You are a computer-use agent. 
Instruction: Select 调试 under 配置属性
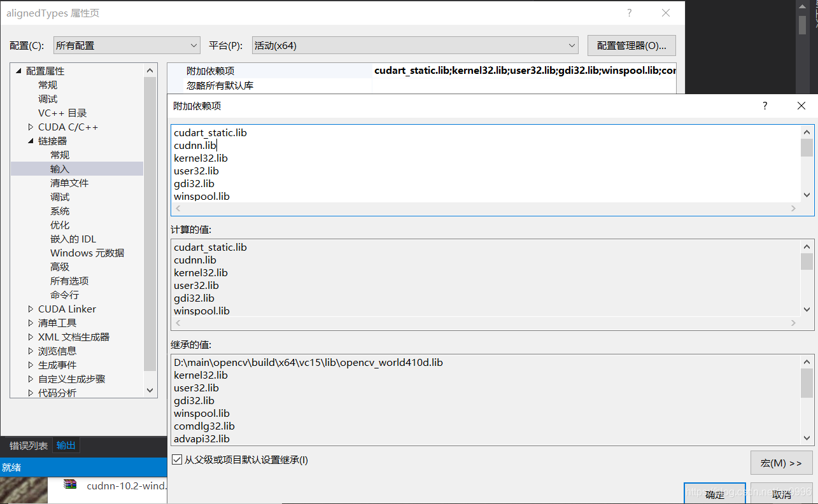click(48, 99)
